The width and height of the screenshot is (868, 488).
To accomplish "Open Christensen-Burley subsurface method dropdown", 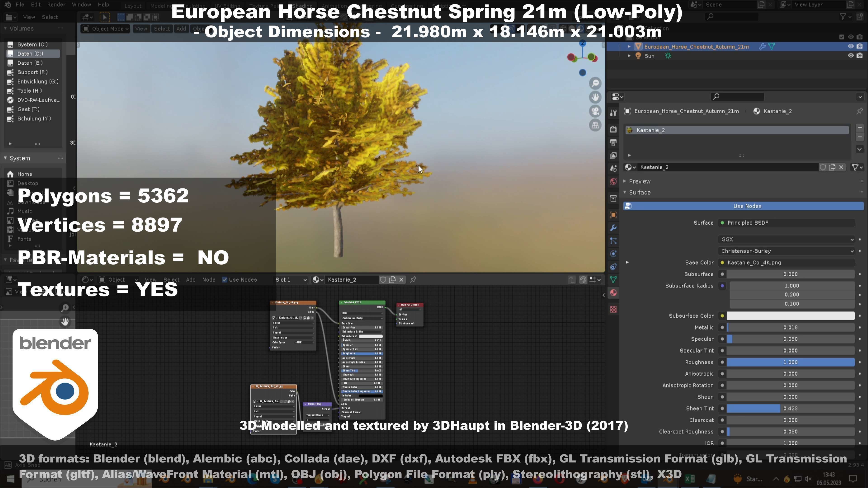I will point(786,251).
